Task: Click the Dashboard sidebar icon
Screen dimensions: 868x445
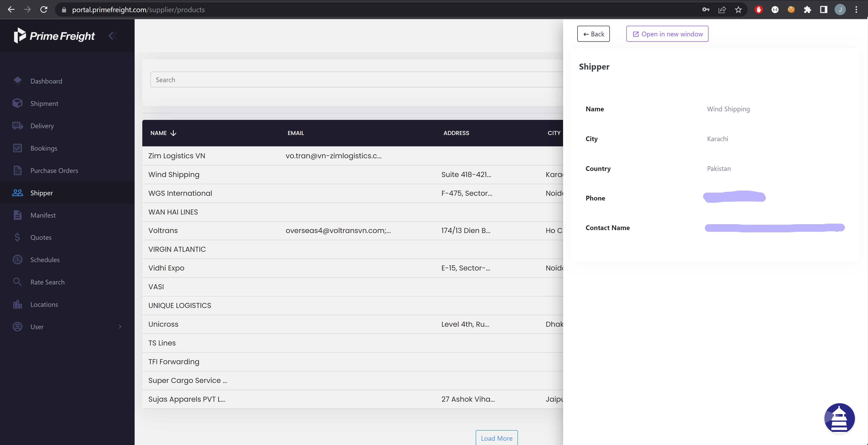Action: point(18,81)
